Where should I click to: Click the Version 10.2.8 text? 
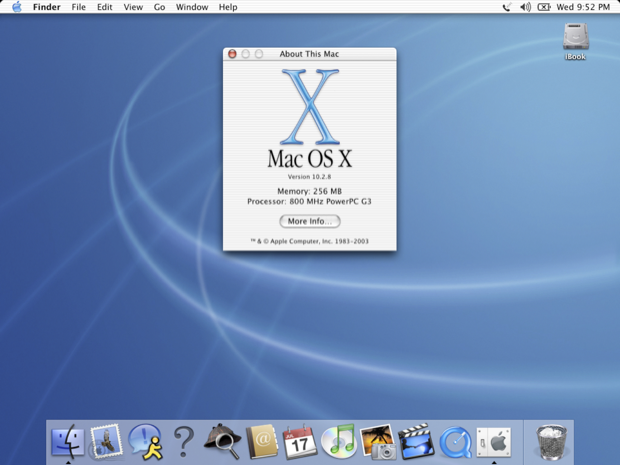tap(310, 176)
